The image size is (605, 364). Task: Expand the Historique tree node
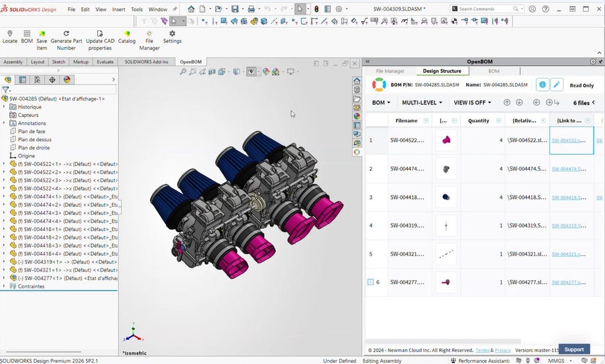point(4,106)
